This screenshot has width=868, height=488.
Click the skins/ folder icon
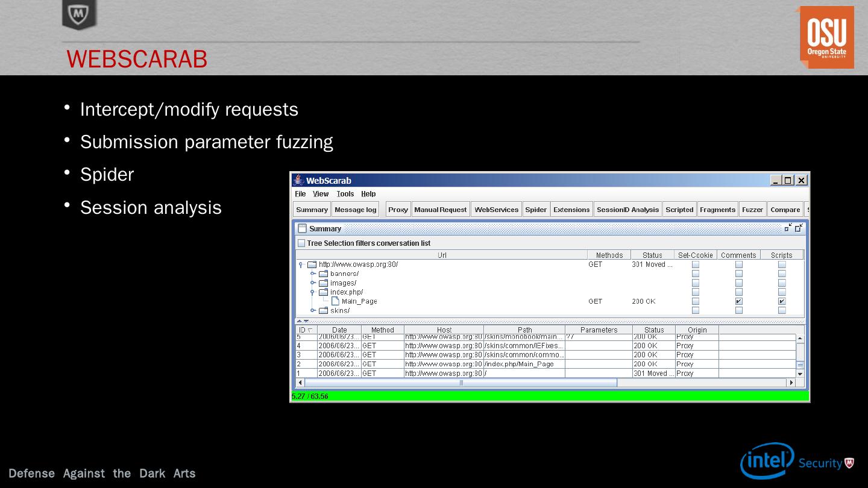(x=323, y=310)
